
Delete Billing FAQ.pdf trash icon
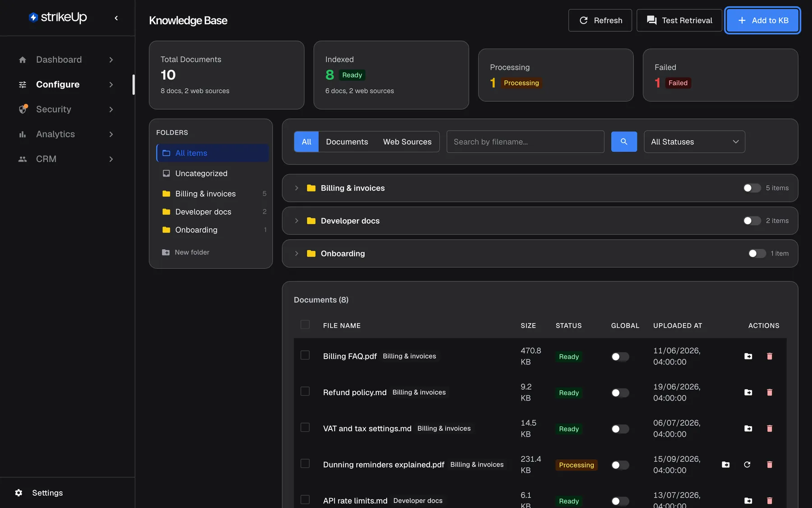point(770,356)
